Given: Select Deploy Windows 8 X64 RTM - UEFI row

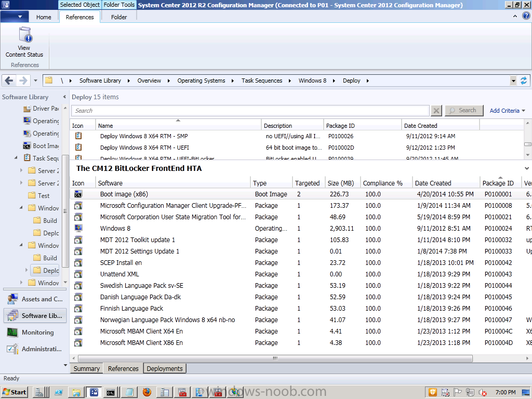Looking at the screenshot, I should coord(297,148).
